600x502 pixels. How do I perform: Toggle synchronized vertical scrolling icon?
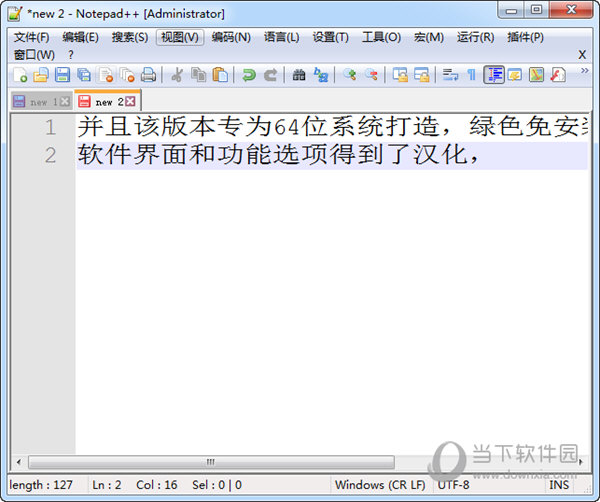(x=400, y=75)
